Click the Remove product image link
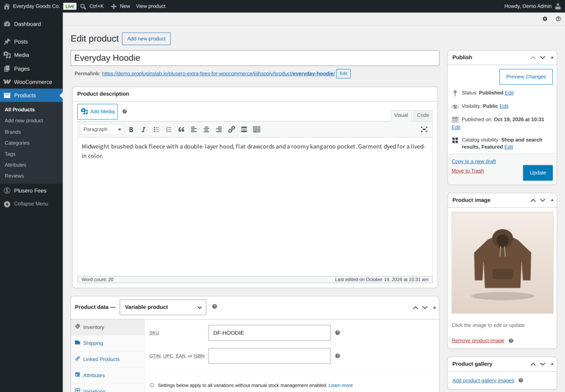Screen dimensions: 565x392 [478, 341]
